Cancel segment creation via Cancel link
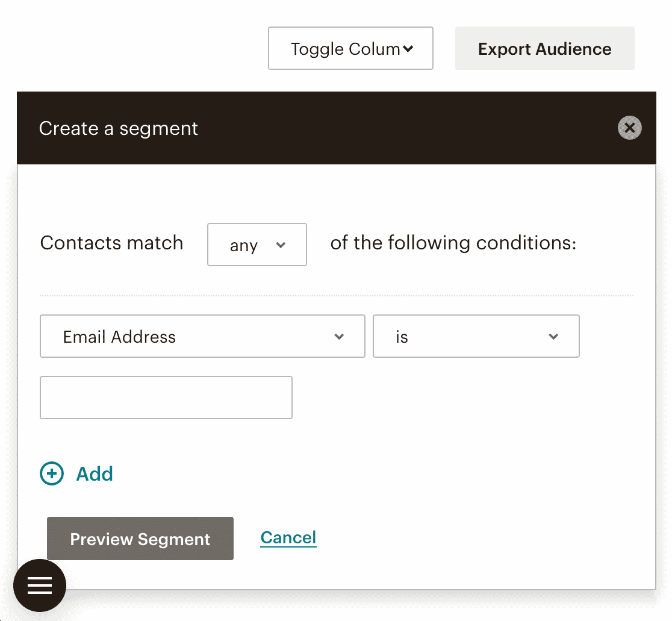The image size is (672, 621). tap(288, 537)
